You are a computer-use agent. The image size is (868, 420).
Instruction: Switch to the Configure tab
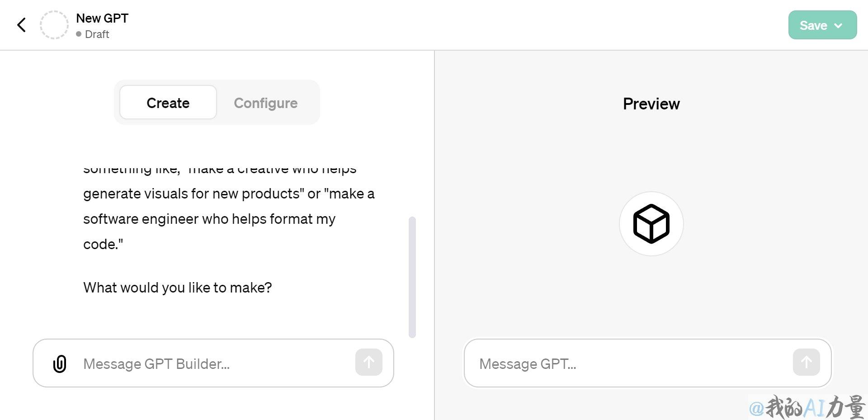pyautogui.click(x=266, y=103)
